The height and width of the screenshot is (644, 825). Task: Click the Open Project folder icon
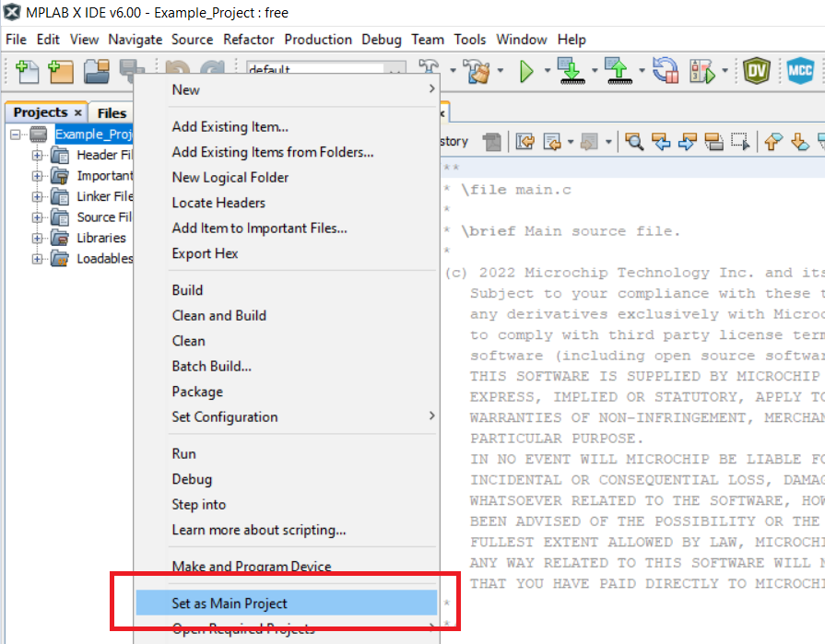pos(97,71)
